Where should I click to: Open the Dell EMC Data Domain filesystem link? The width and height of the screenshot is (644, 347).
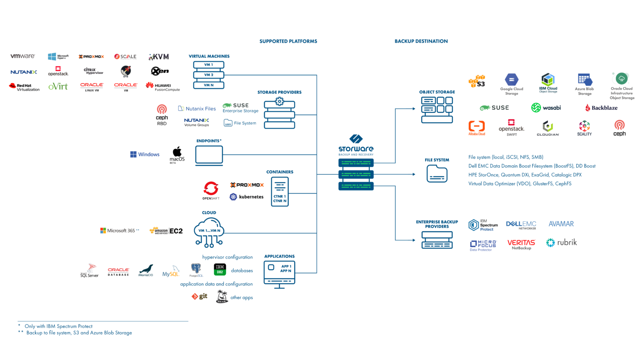click(x=532, y=166)
